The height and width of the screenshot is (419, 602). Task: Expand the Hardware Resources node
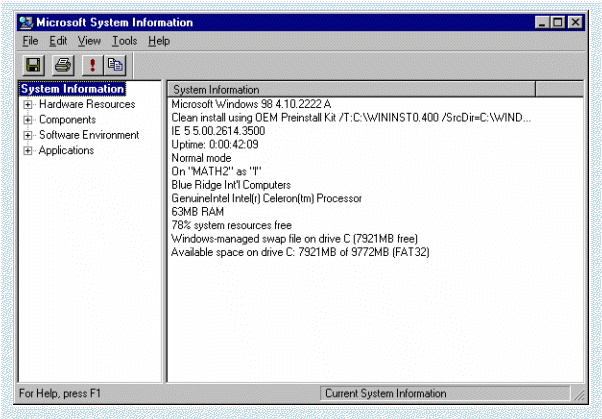[x=28, y=104]
